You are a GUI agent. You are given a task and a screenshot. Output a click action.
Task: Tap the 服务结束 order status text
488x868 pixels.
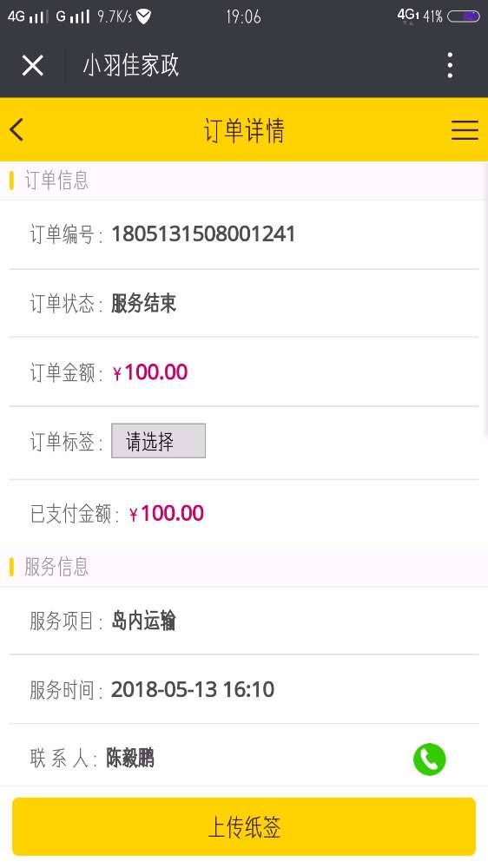143,303
